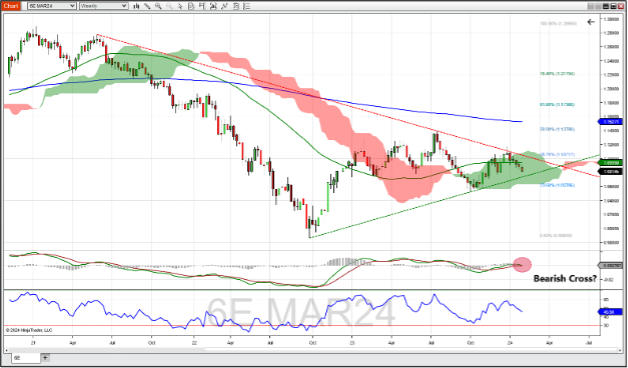Click the zoom in magnifier icon
This screenshot has width=628, height=368.
click(x=158, y=6)
